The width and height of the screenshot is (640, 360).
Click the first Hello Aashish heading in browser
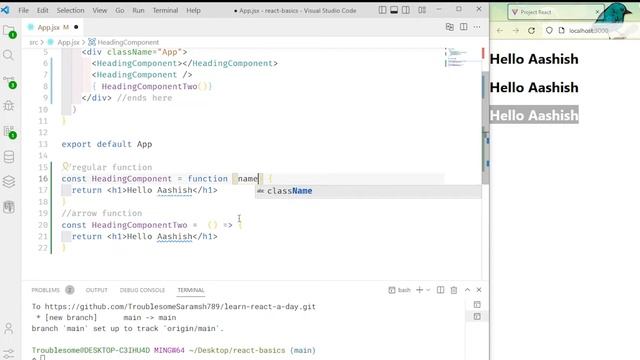tap(534, 59)
